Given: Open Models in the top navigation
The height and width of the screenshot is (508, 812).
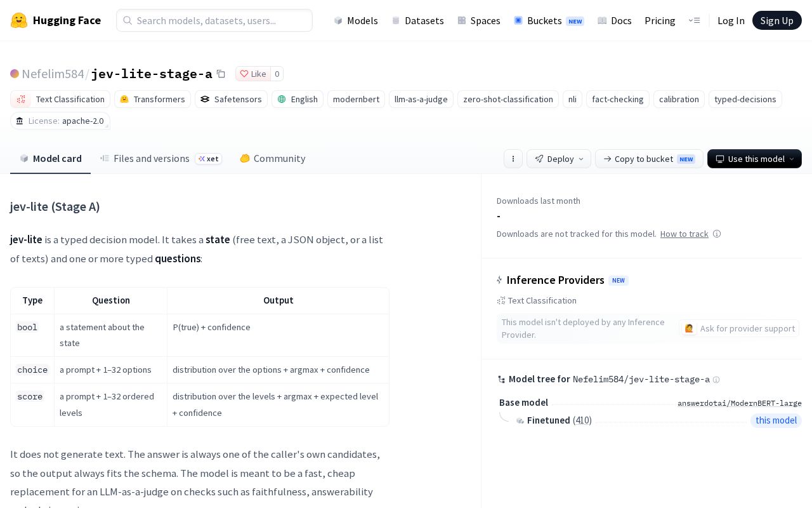Looking at the screenshot, I should point(356,20).
